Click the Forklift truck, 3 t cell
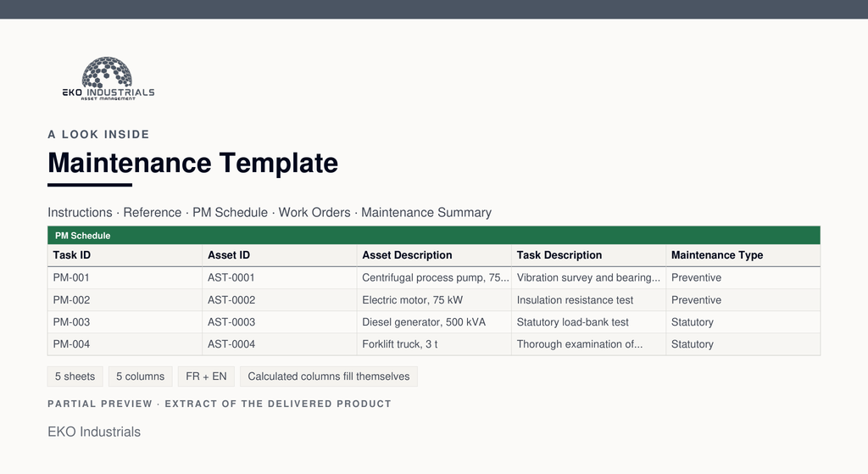868x474 pixels. point(434,344)
